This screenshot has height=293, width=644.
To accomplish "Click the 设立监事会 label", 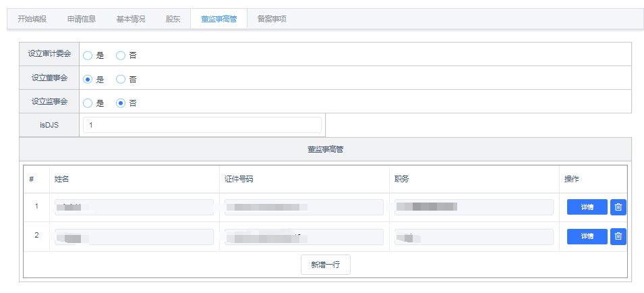I will click(49, 101).
